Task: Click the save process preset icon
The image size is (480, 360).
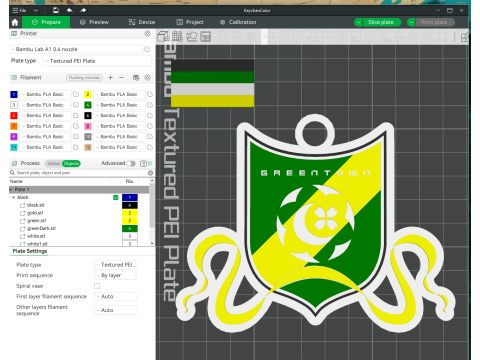Action: pos(143,163)
